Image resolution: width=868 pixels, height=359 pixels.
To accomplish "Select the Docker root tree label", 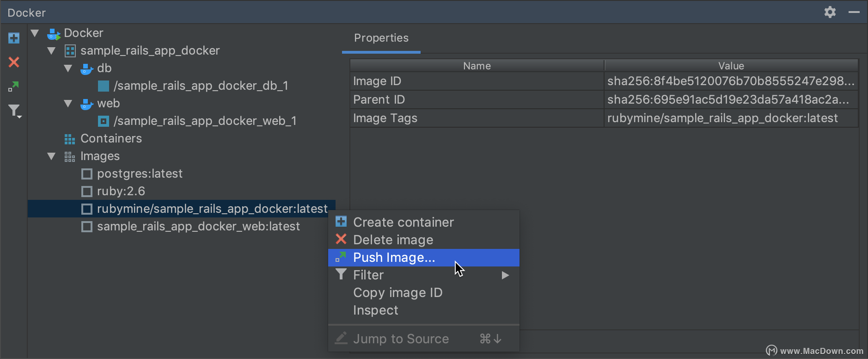I will click(84, 33).
